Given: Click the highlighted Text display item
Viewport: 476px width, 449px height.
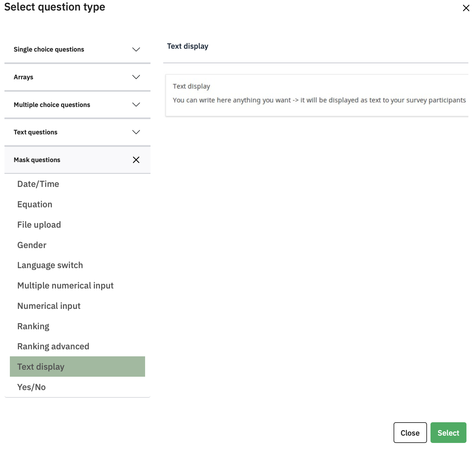Looking at the screenshot, I should coord(77,367).
